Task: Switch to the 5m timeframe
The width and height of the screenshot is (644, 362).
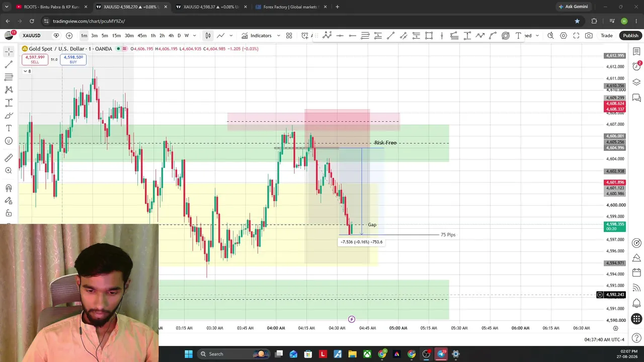Action: pos(105,36)
